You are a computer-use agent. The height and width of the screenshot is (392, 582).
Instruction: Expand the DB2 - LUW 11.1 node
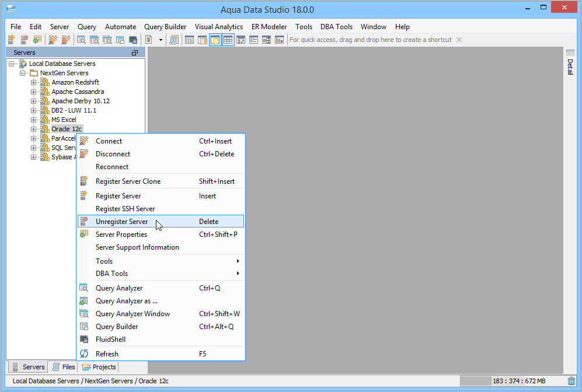pyautogui.click(x=33, y=110)
